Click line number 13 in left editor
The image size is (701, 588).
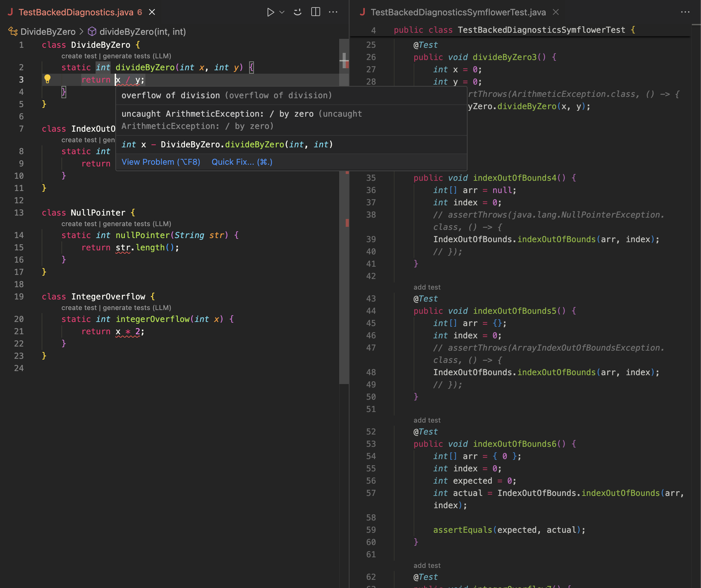click(x=19, y=213)
